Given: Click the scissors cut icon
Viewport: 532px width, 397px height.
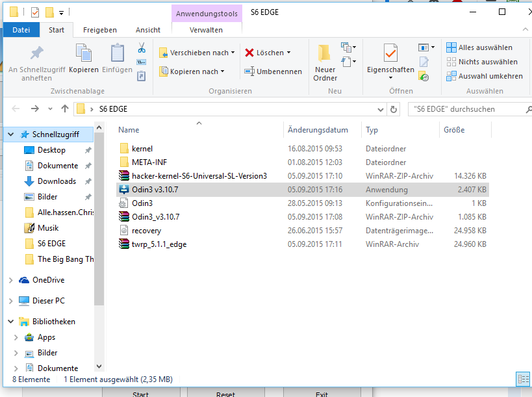Looking at the screenshot, I should [x=142, y=47].
